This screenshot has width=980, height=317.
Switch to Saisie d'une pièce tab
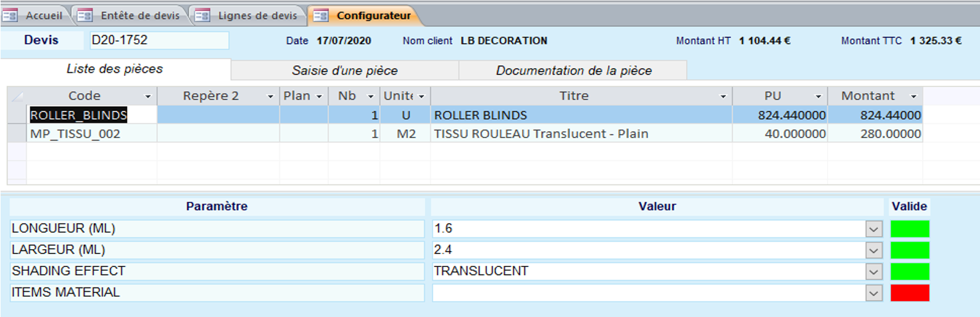(344, 70)
